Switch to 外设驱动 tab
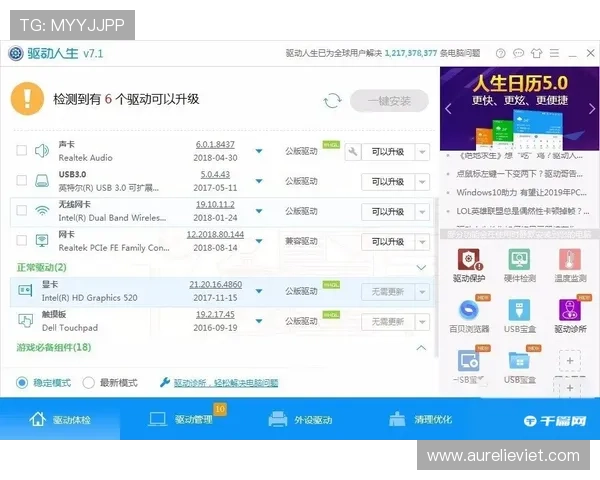 pyautogui.click(x=300, y=420)
